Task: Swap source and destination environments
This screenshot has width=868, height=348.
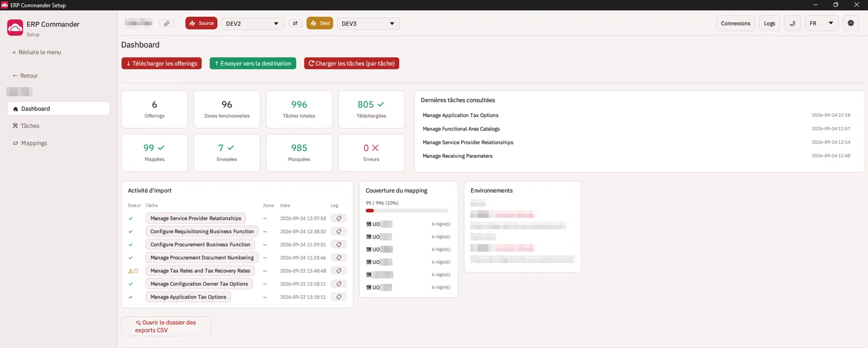Action: [x=295, y=23]
